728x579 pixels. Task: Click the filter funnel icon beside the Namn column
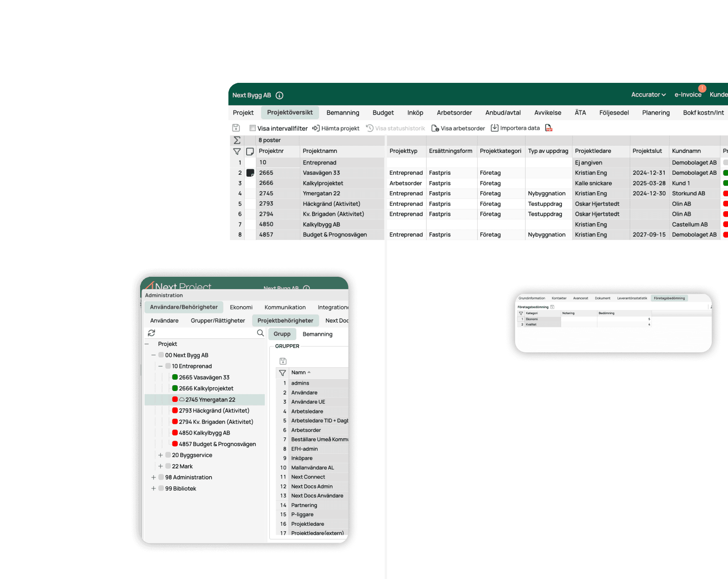(x=283, y=373)
